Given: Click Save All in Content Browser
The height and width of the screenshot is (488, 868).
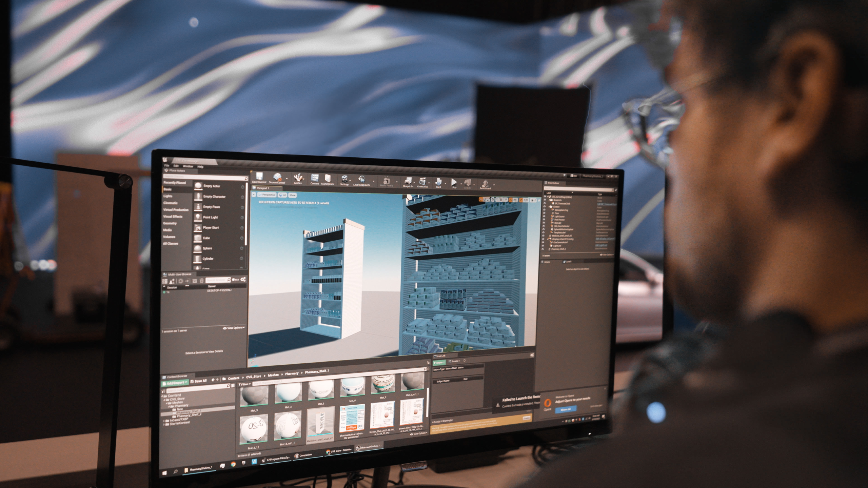Looking at the screenshot, I should point(199,381).
